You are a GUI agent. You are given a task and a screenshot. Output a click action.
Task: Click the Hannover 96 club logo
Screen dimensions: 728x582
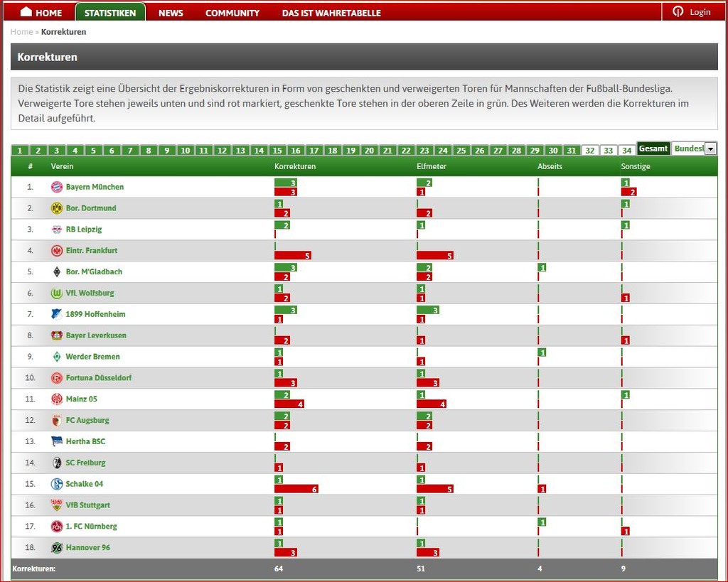click(57, 548)
